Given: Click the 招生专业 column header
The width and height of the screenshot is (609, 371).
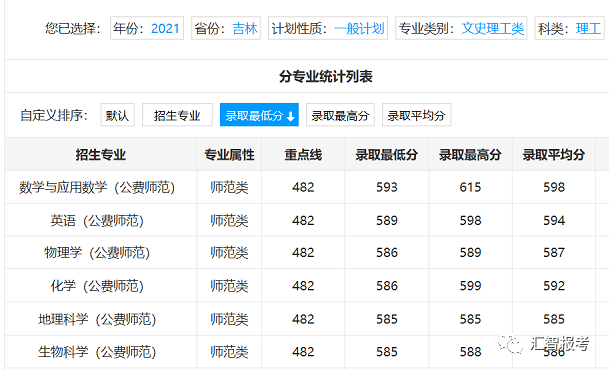Looking at the screenshot, I should (101, 155).
